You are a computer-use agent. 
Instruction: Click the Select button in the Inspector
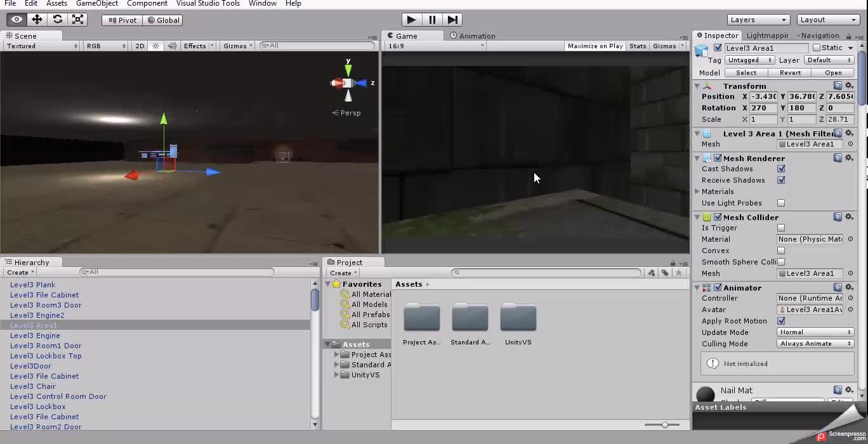746,72
